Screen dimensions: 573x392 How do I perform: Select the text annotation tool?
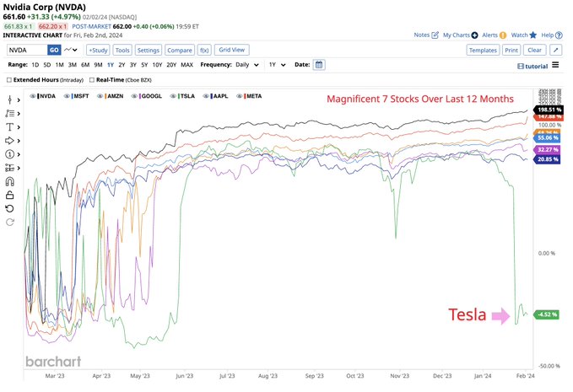pos(11,126)
